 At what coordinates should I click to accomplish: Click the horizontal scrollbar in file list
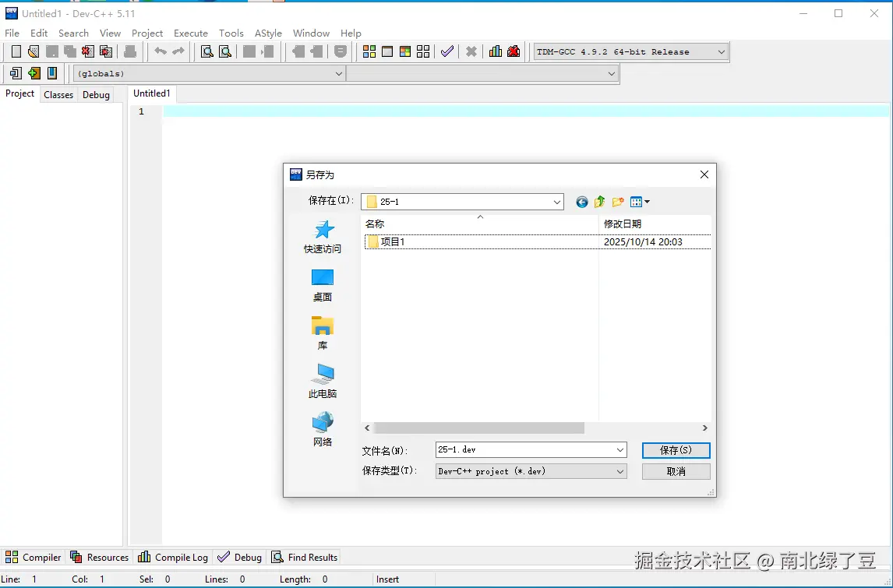pyautogui.click(x=479, y=428)
